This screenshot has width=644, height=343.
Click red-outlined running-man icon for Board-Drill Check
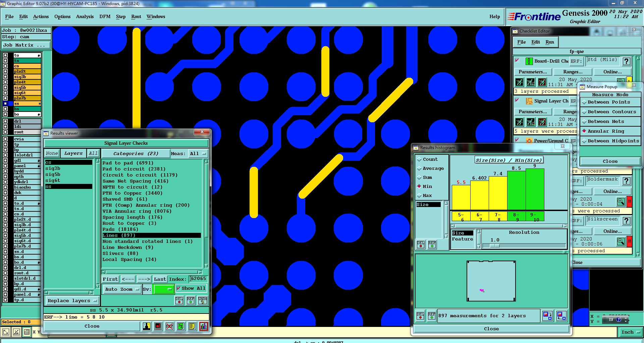[542, 82]
